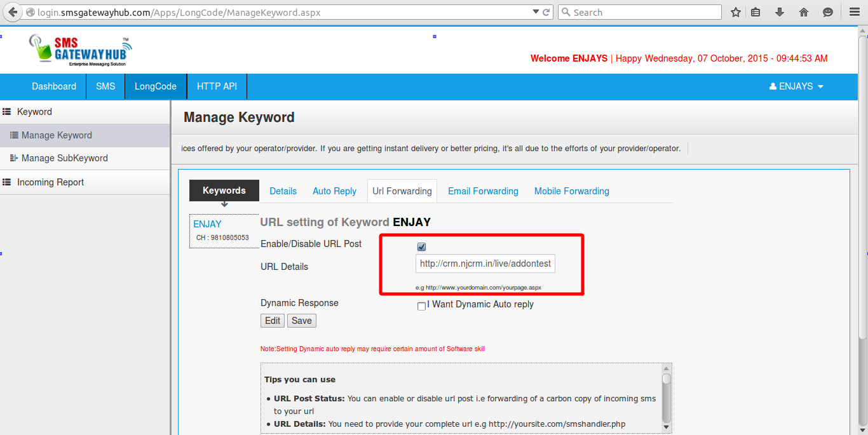The image size is (868, 435).
Task: Bookmark this page with the star icon
Action: pos(735,12)
